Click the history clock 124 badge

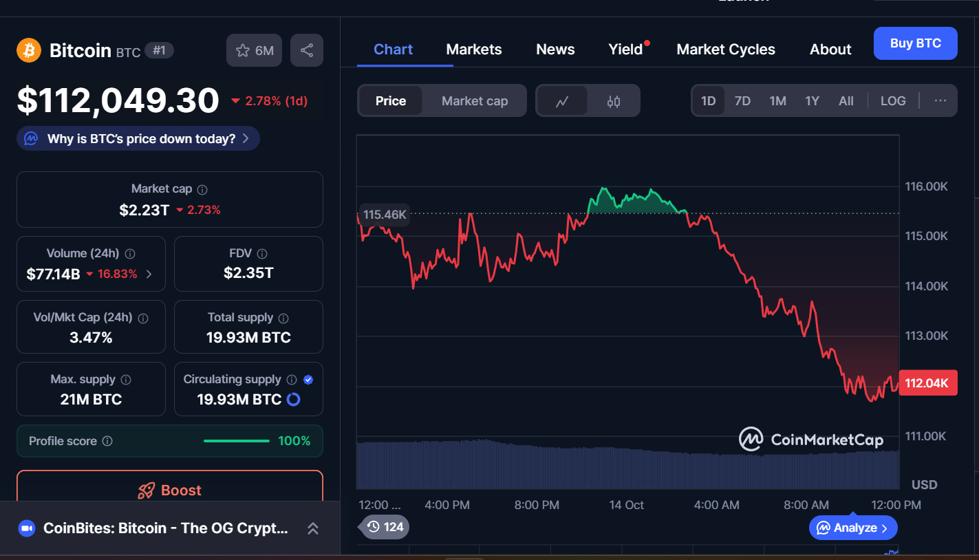coord(385,527)
